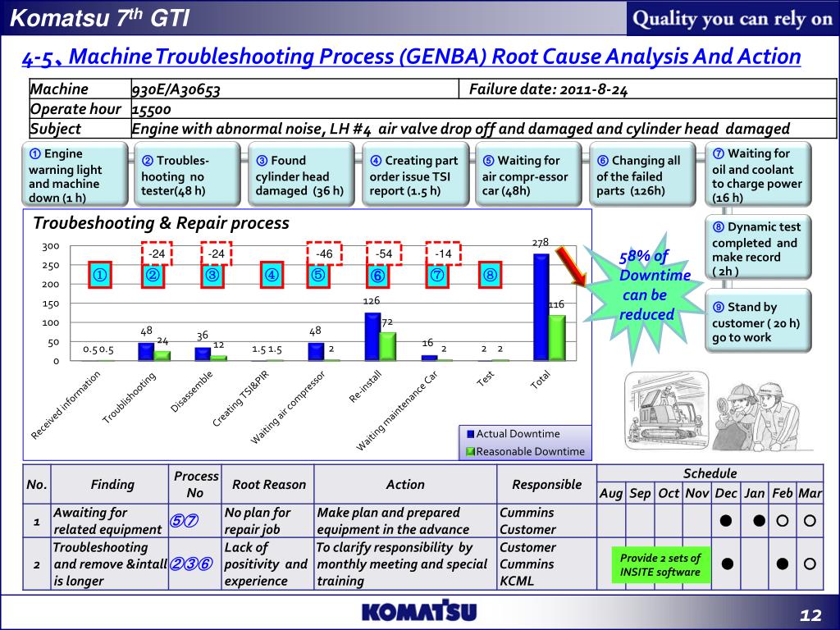Click the green Total bar labeled 116
This screenshot has width=840, height=630.
click(557, 338)
